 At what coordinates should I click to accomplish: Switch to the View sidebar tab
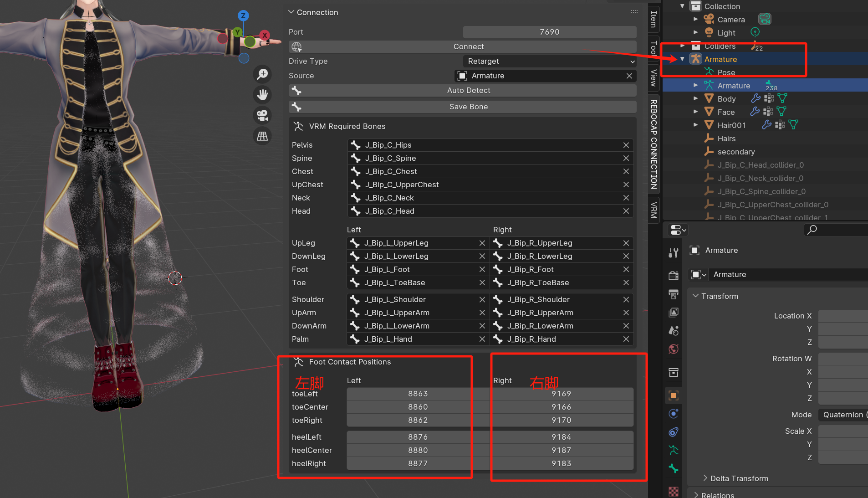point(654,78)
